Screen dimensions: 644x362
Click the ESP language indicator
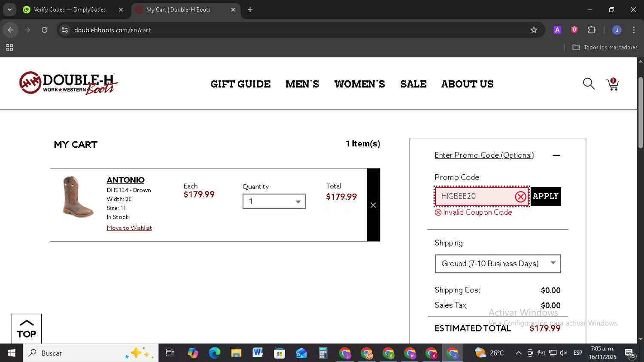578,353
